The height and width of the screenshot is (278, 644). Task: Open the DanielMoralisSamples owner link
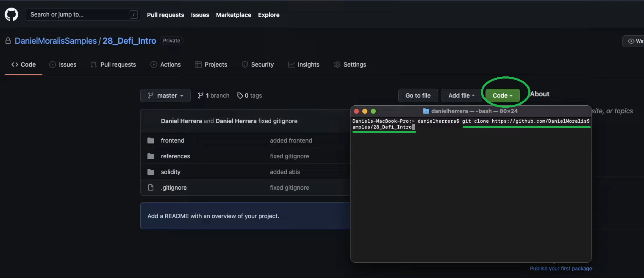click(x=56, y=41)
